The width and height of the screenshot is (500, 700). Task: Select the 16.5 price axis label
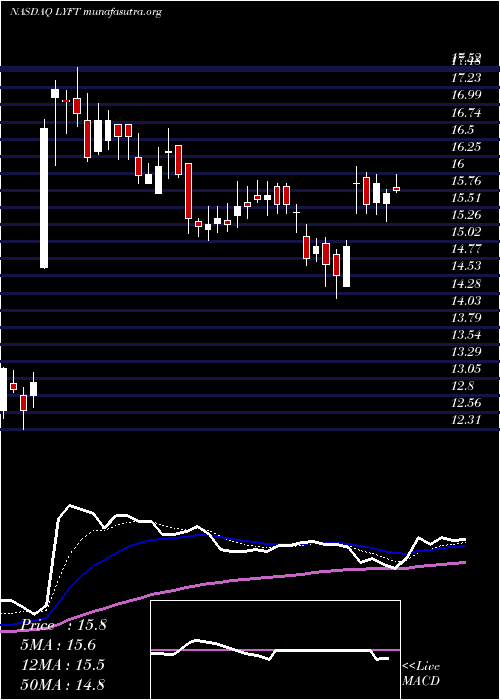[463, 129]
